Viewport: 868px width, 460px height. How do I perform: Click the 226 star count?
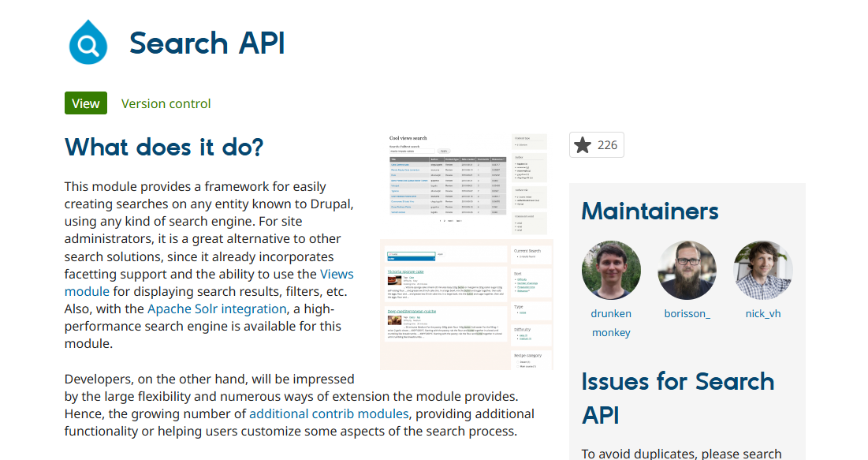pyautogui.click(x=607, y=145)
